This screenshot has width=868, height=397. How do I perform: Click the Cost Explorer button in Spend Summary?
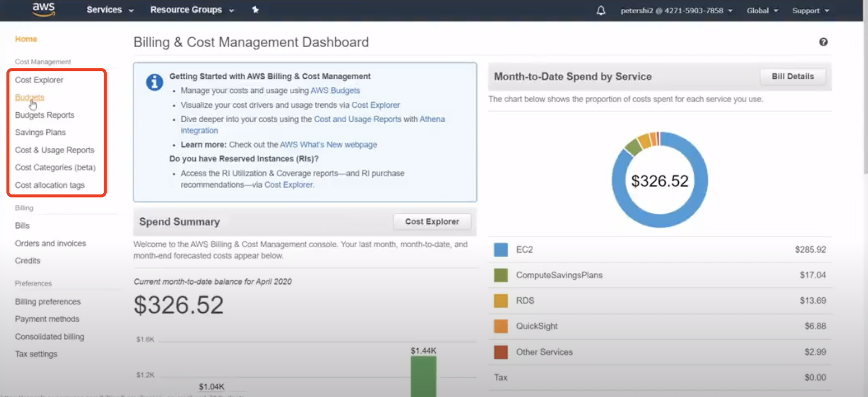coord(432,222)
